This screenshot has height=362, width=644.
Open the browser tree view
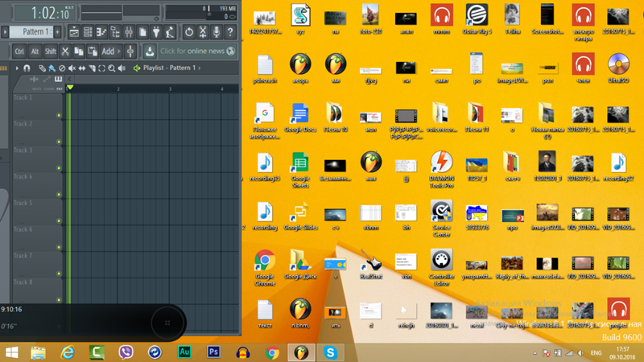(115, 32)
